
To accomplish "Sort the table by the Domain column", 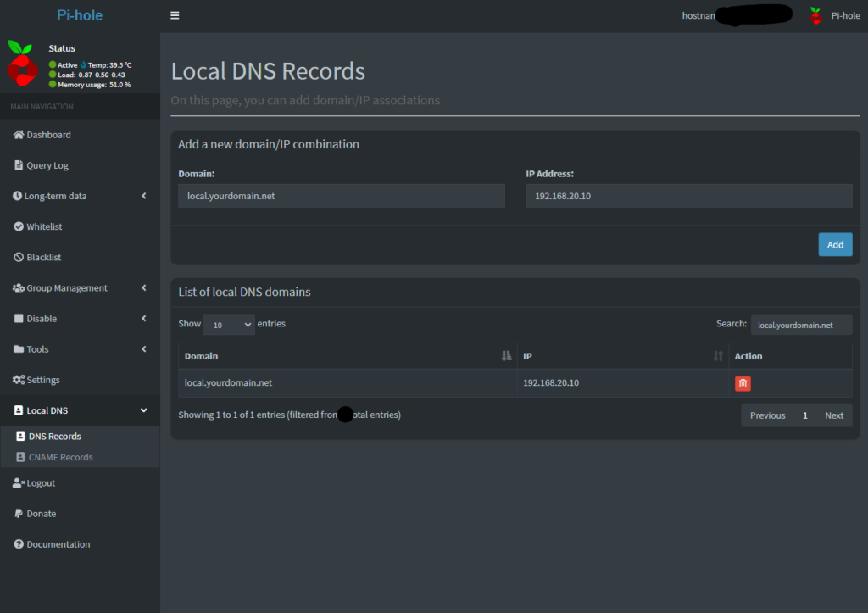I will click(345, 356).
